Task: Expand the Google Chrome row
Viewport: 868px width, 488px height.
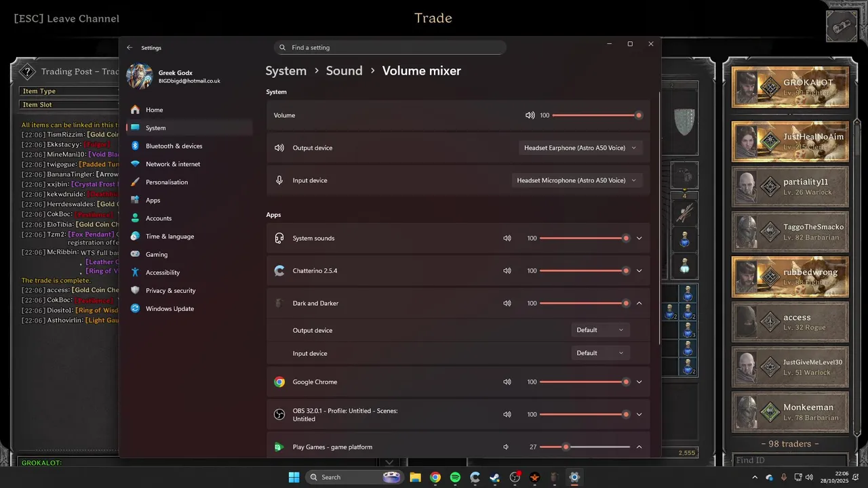Action: click(x=639, y=382)
